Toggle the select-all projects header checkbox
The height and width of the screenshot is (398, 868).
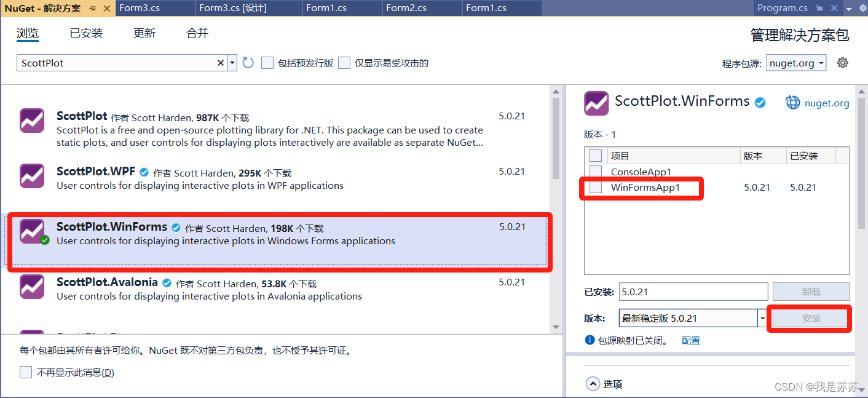click(x=596, y=156)
